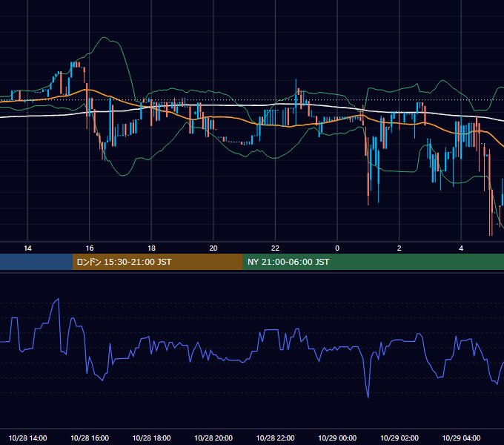504x445 pixels.
Task: Click the 20 hour axis label
Action: (x=213, y=248)
